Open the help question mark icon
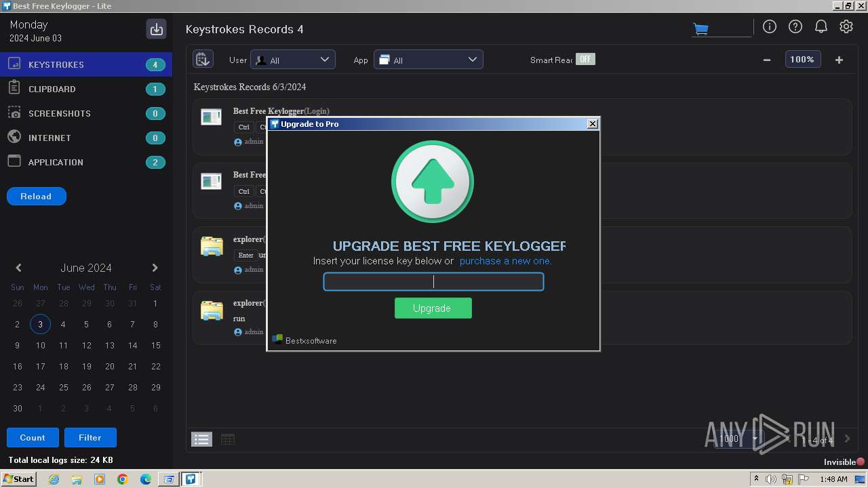Image resolution: width=868 pixels, height=488 pixels. [795, 26]
